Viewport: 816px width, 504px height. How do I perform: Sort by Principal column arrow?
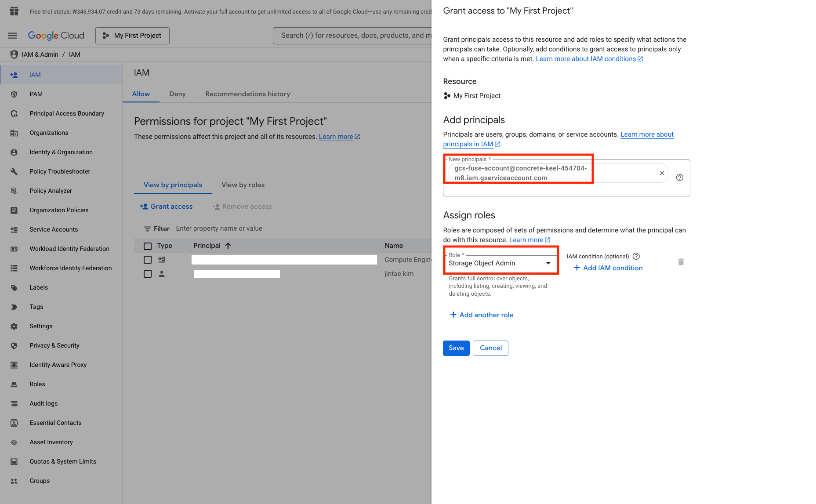[228, 246]
